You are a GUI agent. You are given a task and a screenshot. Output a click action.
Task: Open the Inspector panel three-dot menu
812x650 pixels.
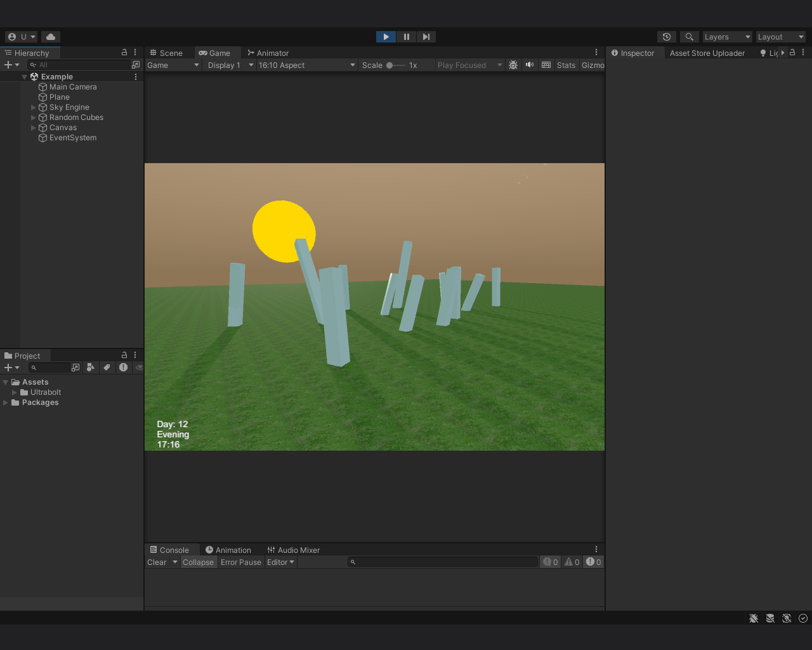(803, 53)
